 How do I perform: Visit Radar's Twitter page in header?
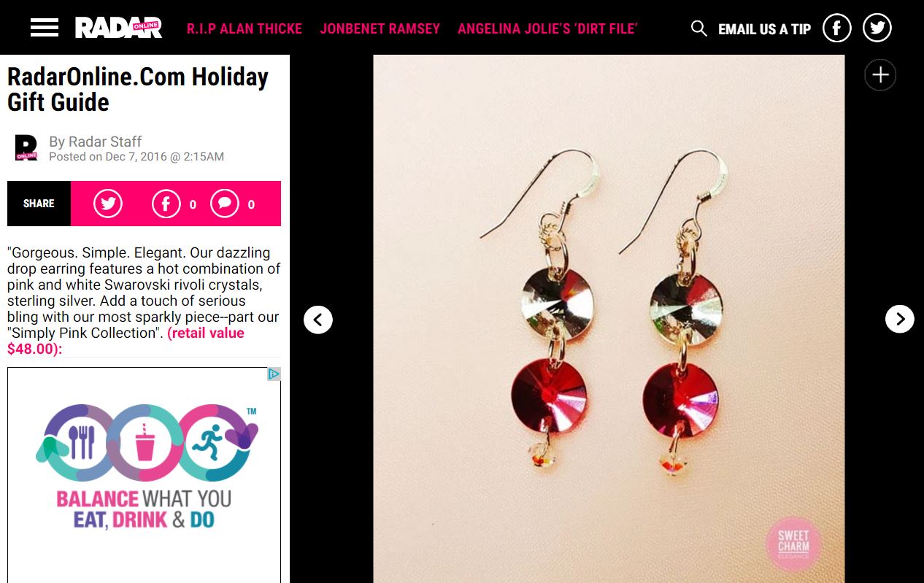click(877, 28)
